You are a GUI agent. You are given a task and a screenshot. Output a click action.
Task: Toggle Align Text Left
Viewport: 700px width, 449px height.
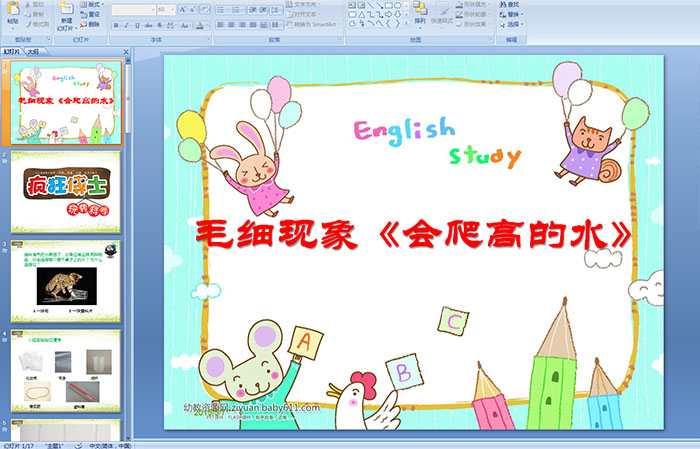221,25
